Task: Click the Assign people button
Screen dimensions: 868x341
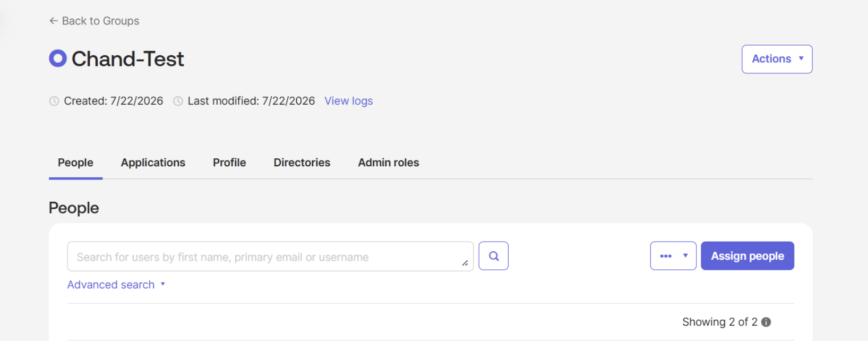Action: [747, 256]
